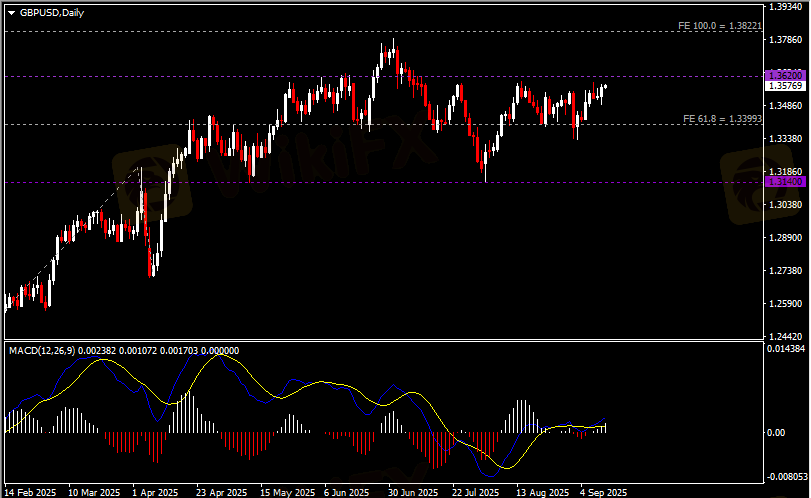Select the purple 1.36200 price level tag
Viewport: 811px width, 498px height.
coord(785,76)
